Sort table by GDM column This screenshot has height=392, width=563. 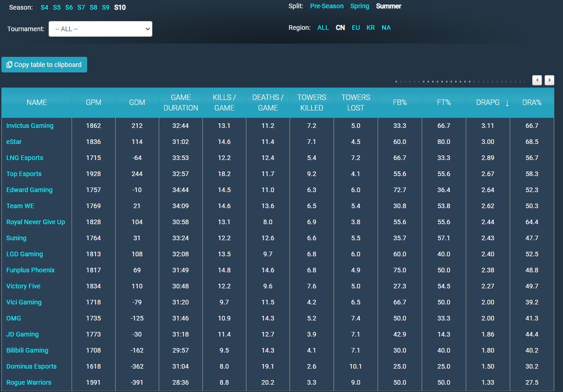[x=137, y=103]
